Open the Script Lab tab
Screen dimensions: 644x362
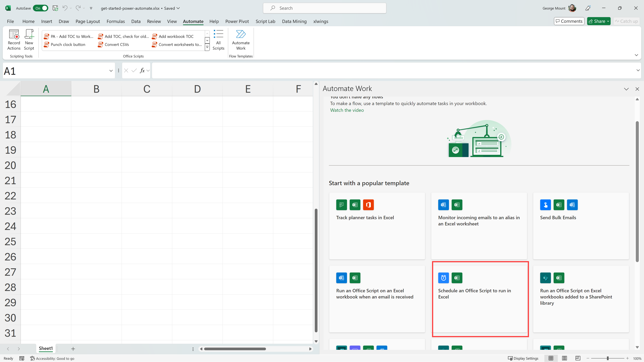click(265, 21)
